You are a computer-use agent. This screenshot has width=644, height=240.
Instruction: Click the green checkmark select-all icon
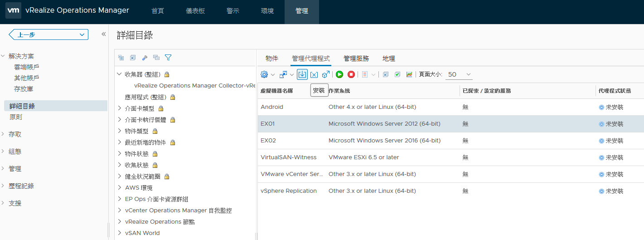pos(397,74)
